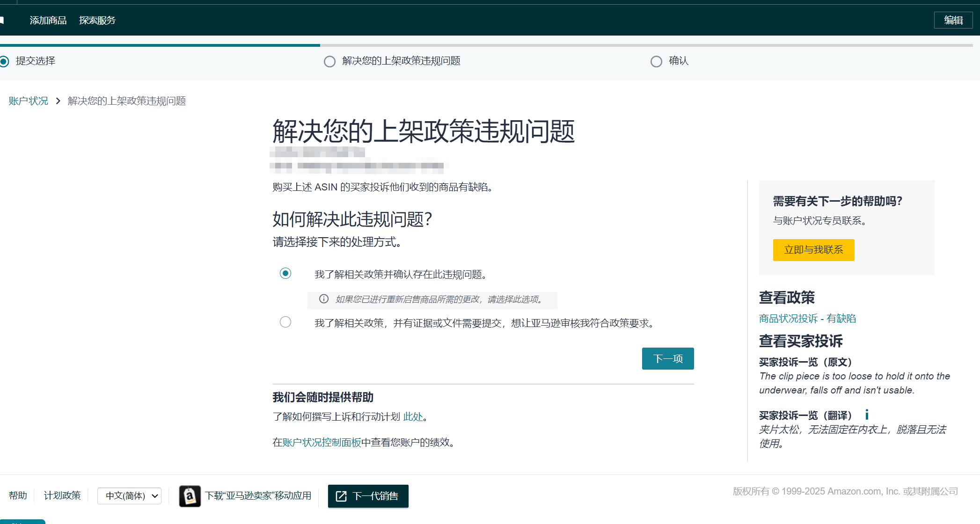The image size is (980, 524).
Task: Click the 下一项 button
Action: coord(668,358)
